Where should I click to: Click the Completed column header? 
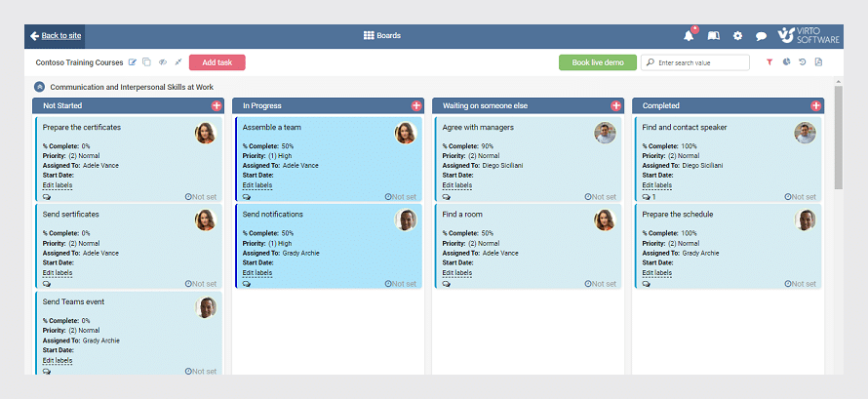728,105
